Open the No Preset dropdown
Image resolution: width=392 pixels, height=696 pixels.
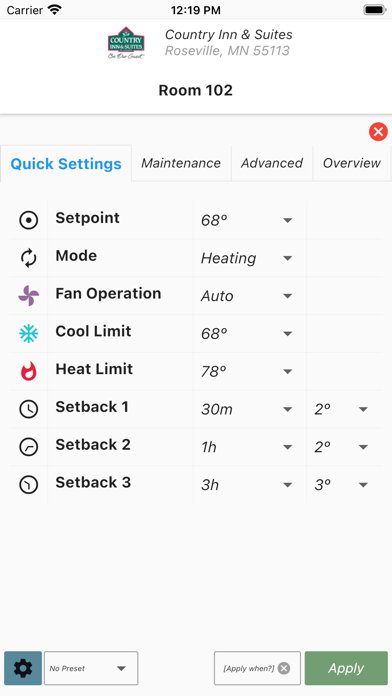pos(91,668)
